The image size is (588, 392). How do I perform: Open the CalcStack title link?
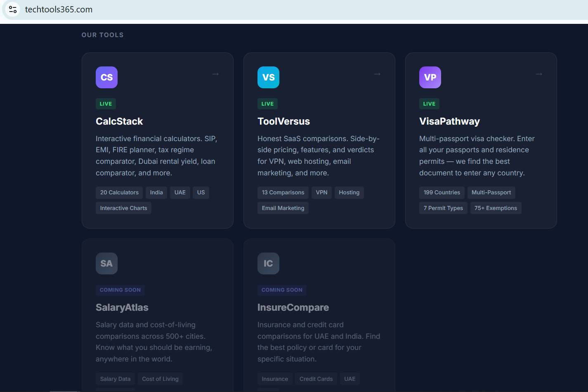click(x=119, y=121)
